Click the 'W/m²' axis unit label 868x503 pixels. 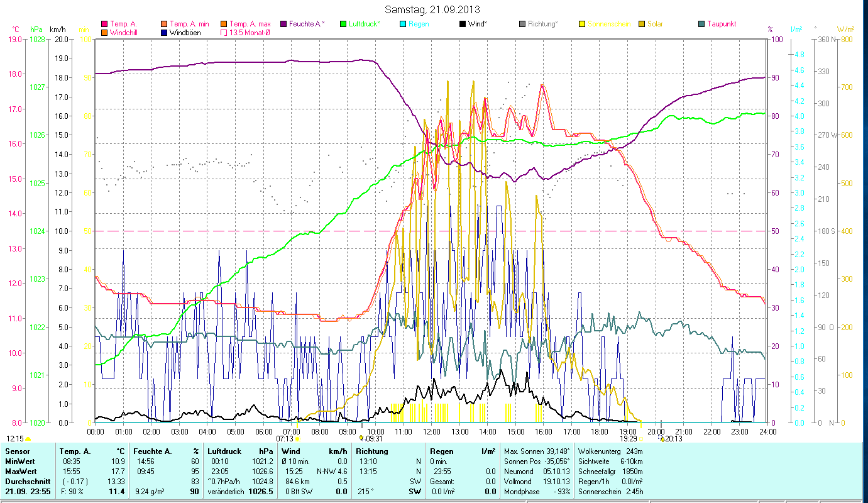coord(846,29)
